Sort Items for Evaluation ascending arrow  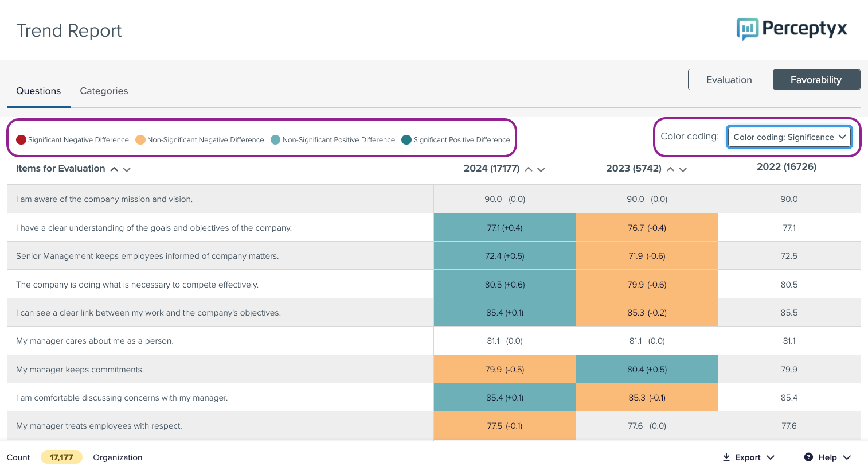114,169
